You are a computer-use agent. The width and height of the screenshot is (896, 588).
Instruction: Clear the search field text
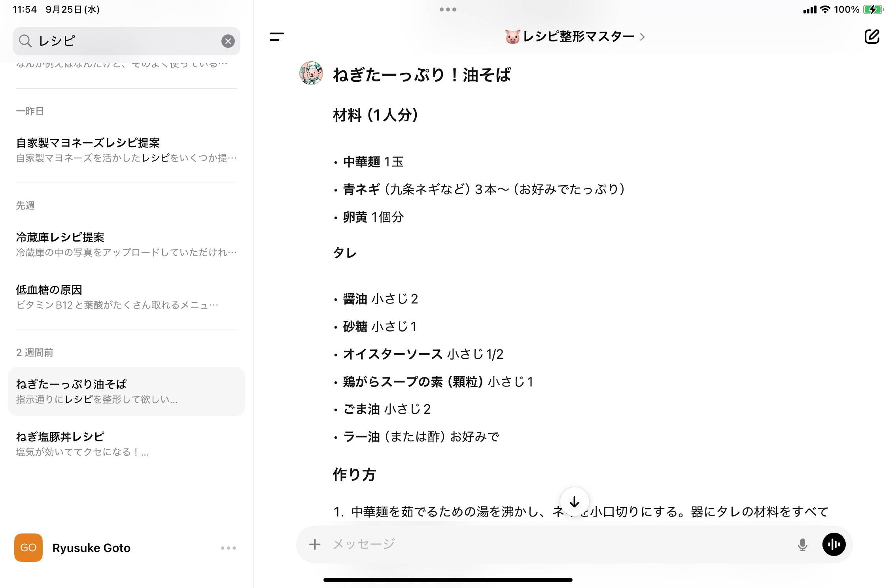[228, 41]
